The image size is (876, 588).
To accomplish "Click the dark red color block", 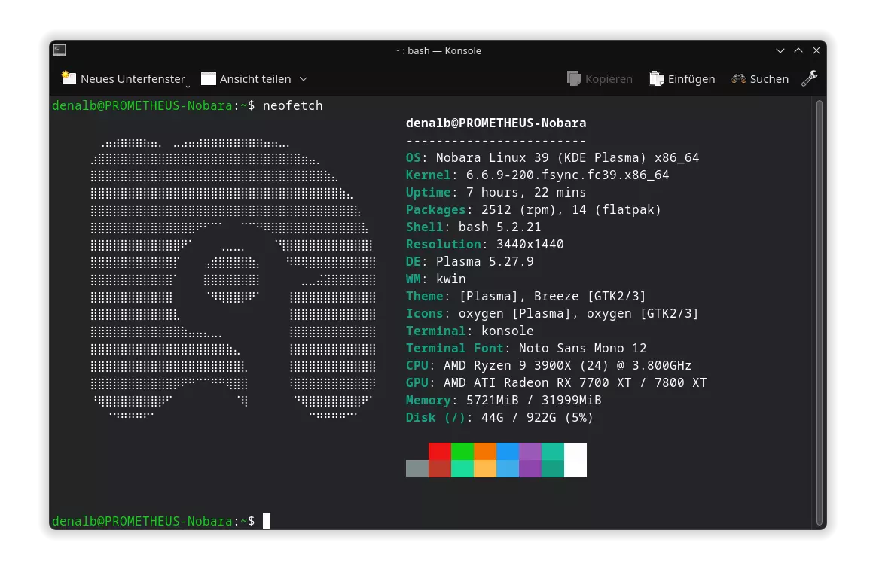I will 440,468.
